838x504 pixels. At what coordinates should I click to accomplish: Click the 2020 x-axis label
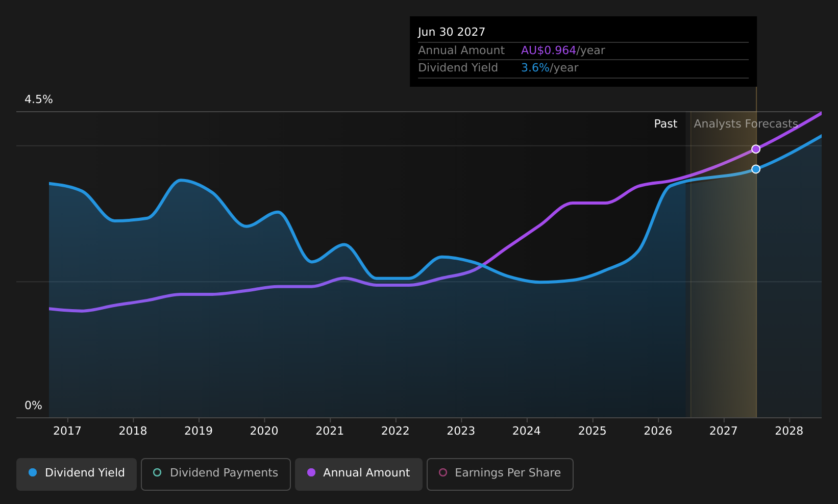(x=264, y=431)
